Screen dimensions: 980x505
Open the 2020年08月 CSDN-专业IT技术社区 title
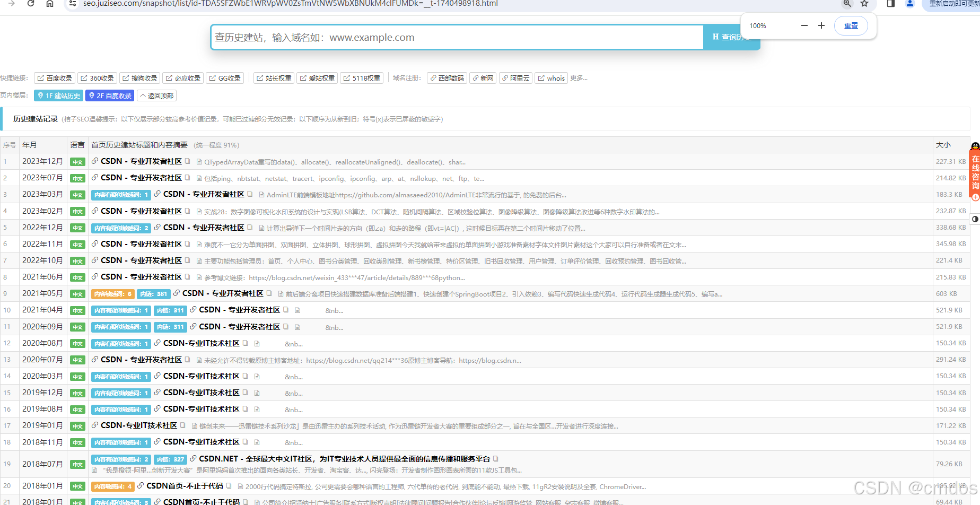pos(202,343)
